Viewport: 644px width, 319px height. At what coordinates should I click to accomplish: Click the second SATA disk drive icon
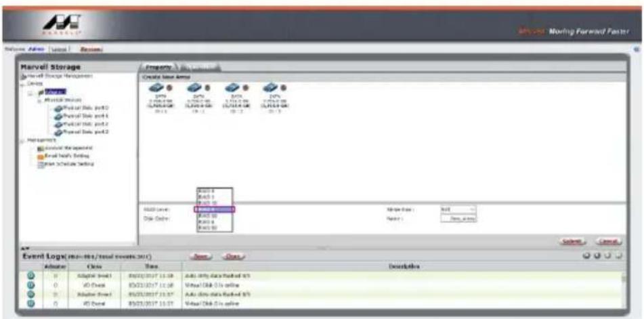coord(194,87)
